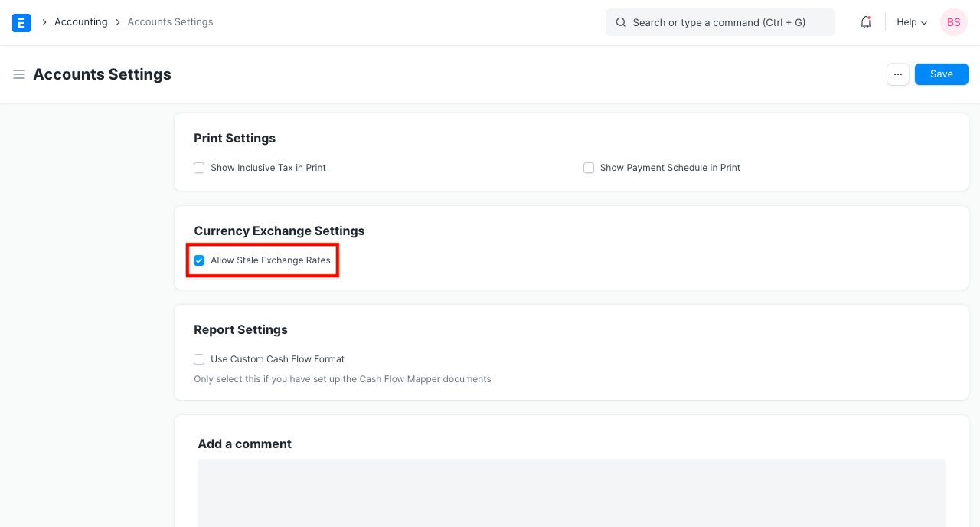The image size is (980, 527).
Task: Save the Accounts Settings form
Action: pyautogui.click(x=941, y=74)
